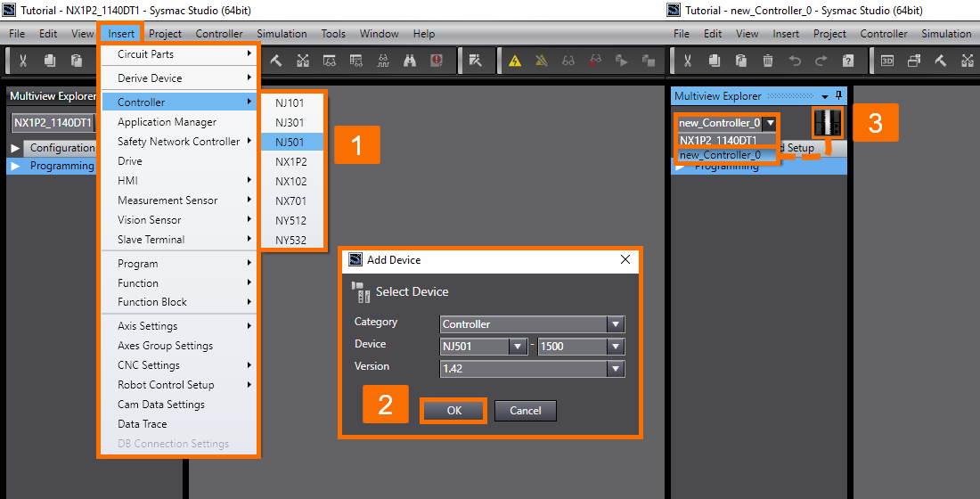Select NY532 controller option
Image resolution: width=980 pixels, height=499 pixels.
coord(292,240)
